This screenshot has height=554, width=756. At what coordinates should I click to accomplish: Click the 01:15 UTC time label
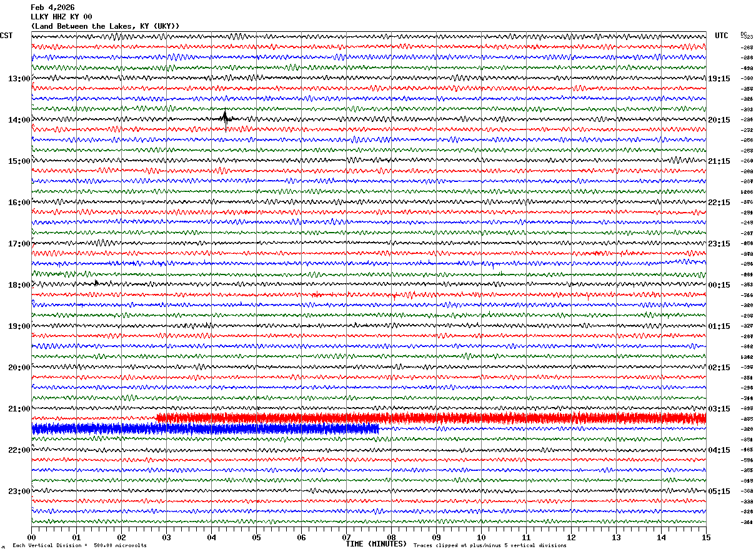coord(719,326)
